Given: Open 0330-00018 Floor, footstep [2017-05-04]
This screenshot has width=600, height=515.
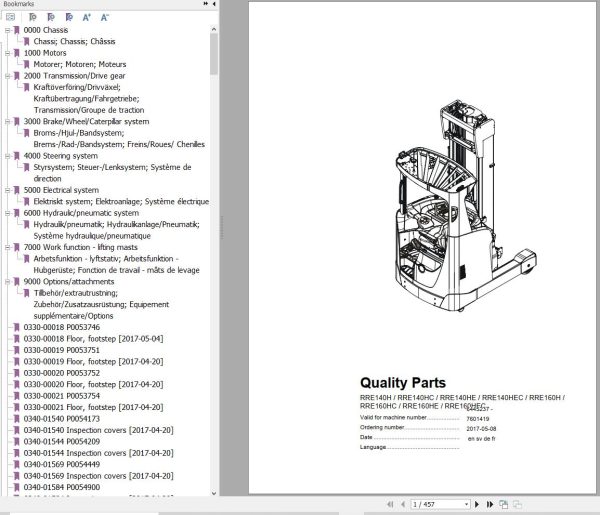Looking at the screenshot, I should click(x=93, y=339).
